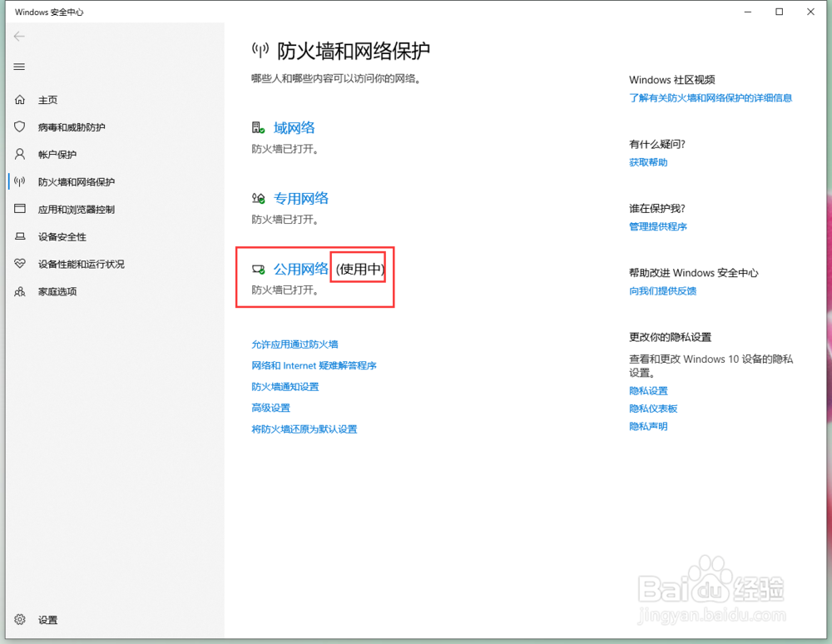This screenshot has height=644, width=832.
Task: Click the 帮助改进 Windows 安全中心 heading
Action: [694, 273]
